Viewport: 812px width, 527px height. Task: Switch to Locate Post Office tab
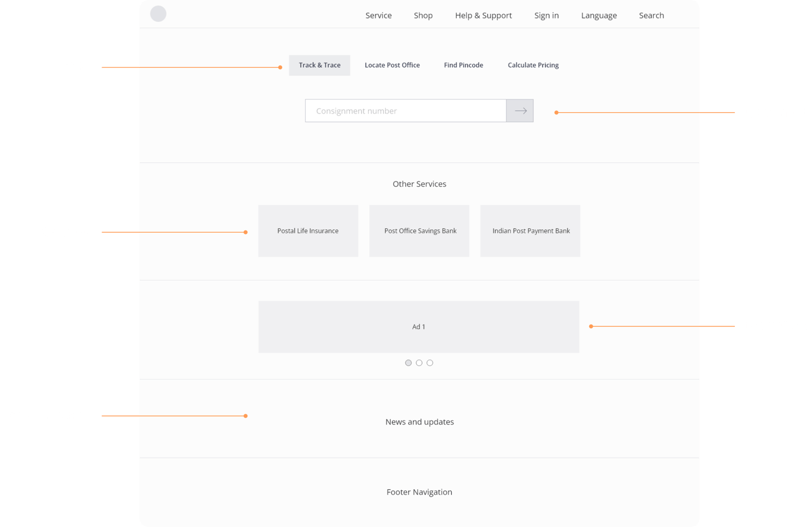click(392, 65)
